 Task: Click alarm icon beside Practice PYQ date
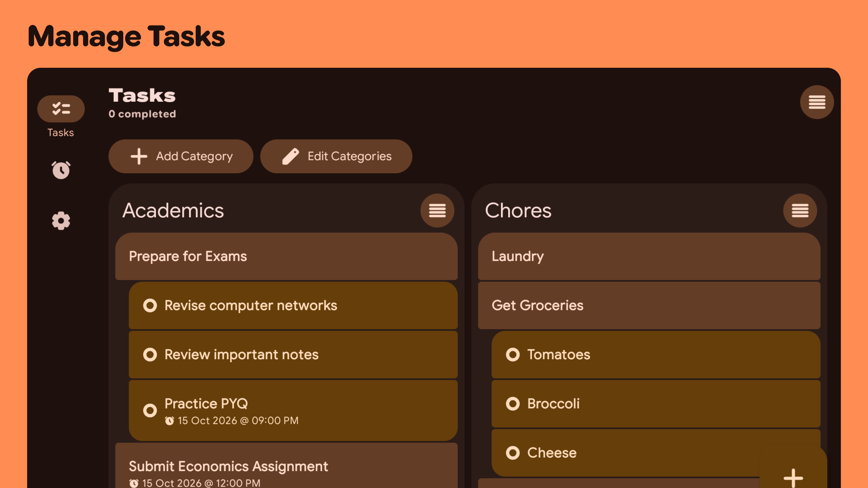pyautogui.click(x=170, y=421)
